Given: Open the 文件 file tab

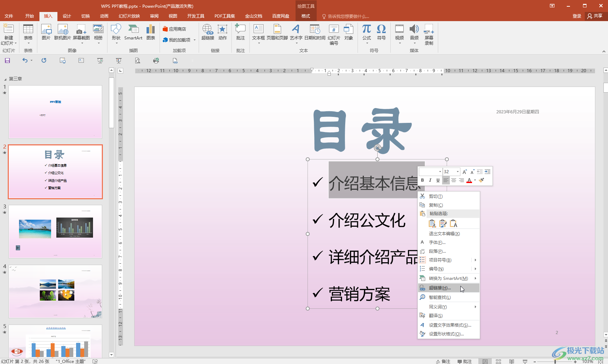Looking at the screenshot, I should 9,16.
